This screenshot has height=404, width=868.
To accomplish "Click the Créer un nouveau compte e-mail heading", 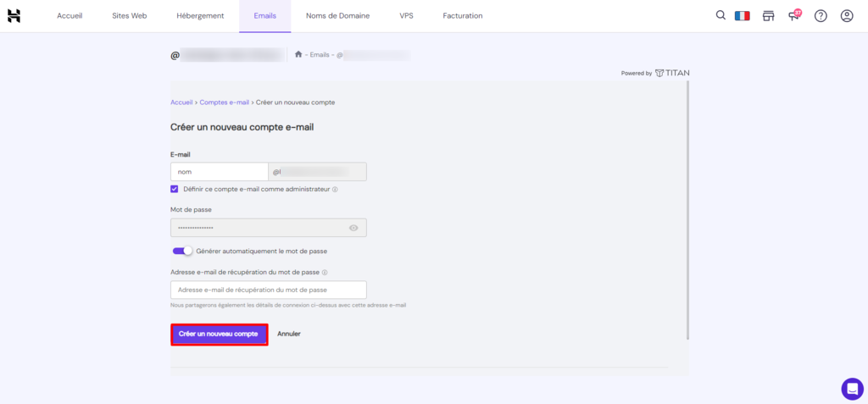I will tap(242, 127).
